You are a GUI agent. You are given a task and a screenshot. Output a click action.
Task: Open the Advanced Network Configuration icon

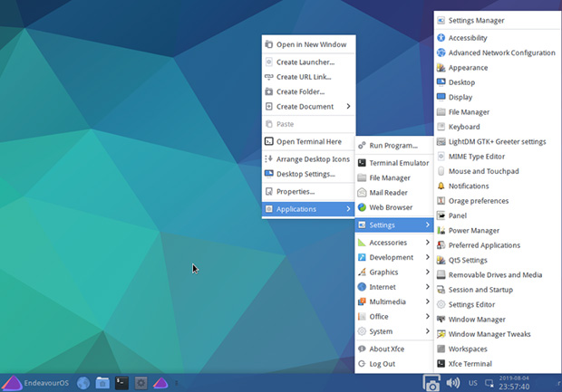tap(441, 53)
